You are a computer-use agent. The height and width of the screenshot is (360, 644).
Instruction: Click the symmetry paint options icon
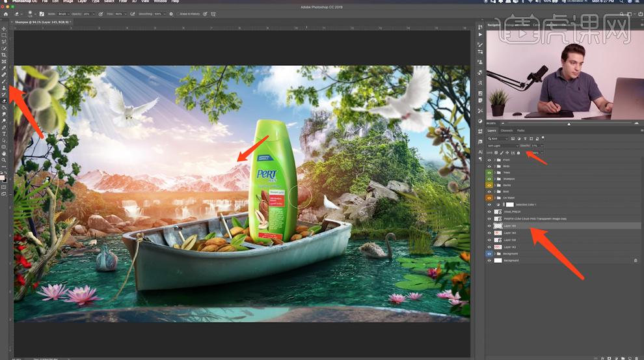click(x=213, y=14)
